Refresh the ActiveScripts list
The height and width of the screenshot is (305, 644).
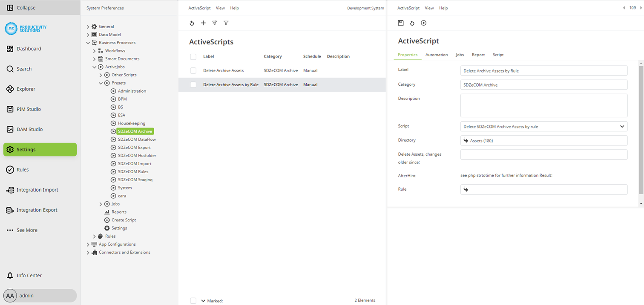[192, 23]
